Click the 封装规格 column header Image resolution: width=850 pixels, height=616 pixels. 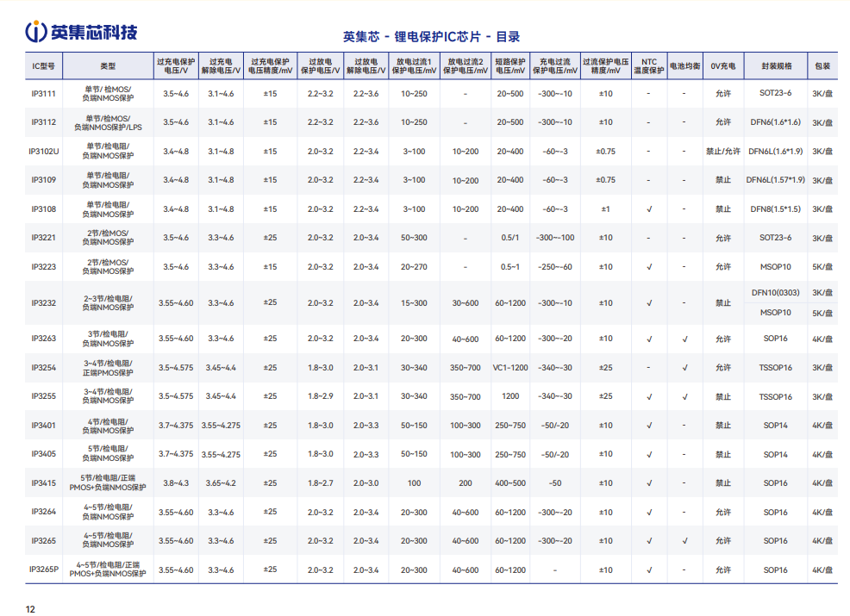pos(776,66)
